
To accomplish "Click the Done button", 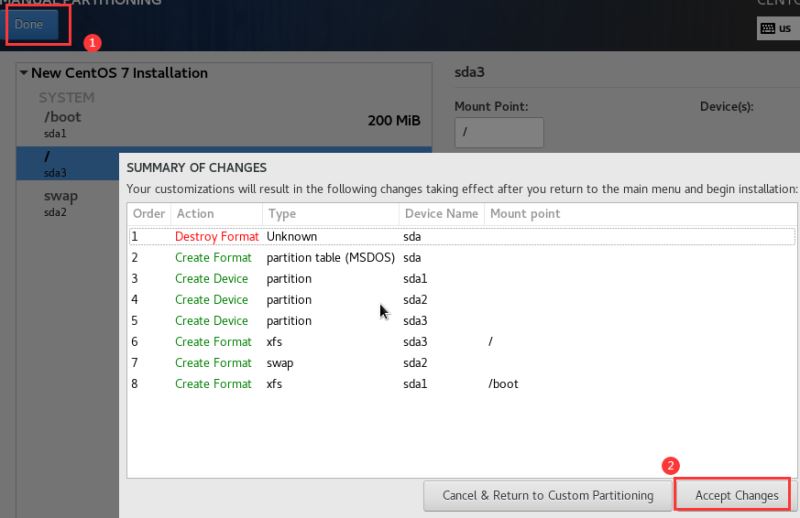I will tap(29, 25).
